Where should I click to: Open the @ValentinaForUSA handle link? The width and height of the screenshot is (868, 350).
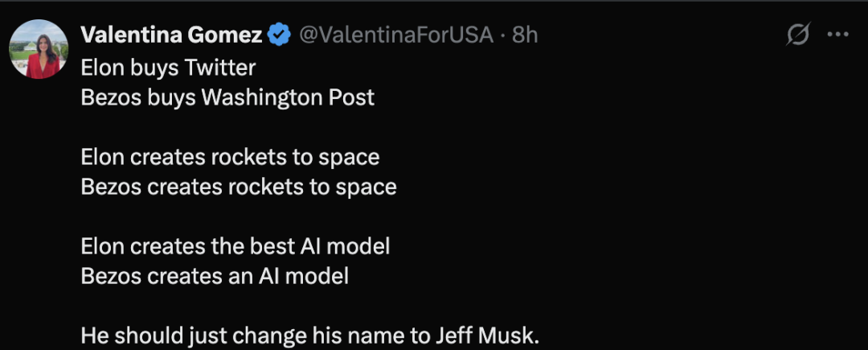click(x=396, y=35)
